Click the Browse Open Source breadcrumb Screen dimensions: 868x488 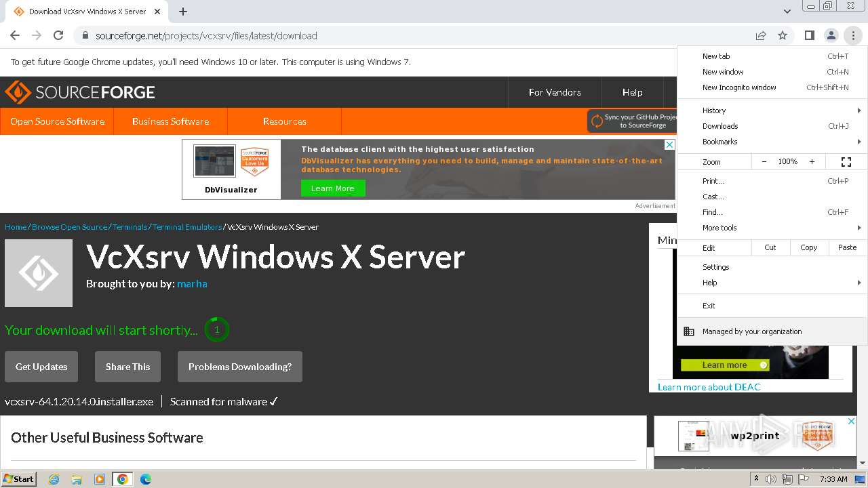click(x=70, y=227)
